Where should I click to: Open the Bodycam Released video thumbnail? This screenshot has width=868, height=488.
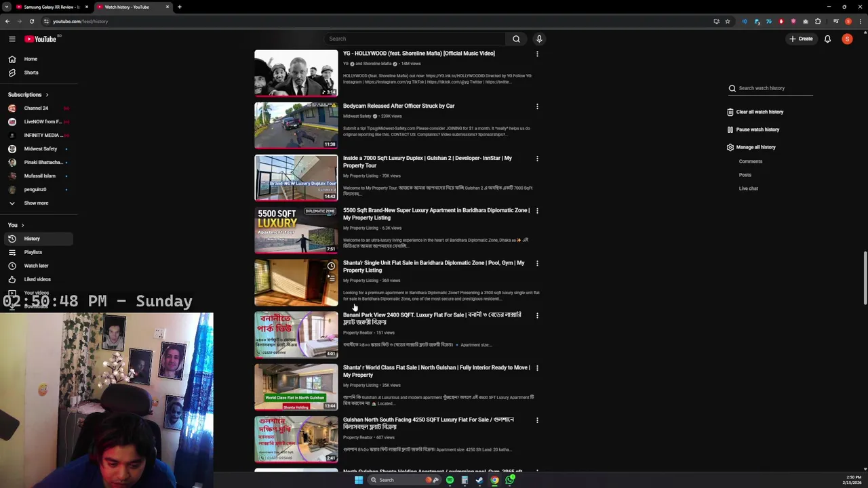click(x=296, y=125)
